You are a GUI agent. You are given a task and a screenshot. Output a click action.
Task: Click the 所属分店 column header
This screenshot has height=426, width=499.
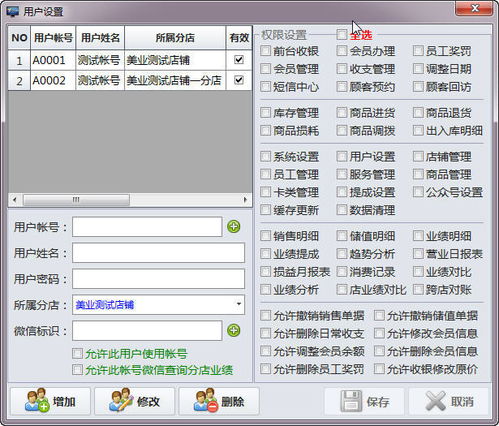pos(175,38)
